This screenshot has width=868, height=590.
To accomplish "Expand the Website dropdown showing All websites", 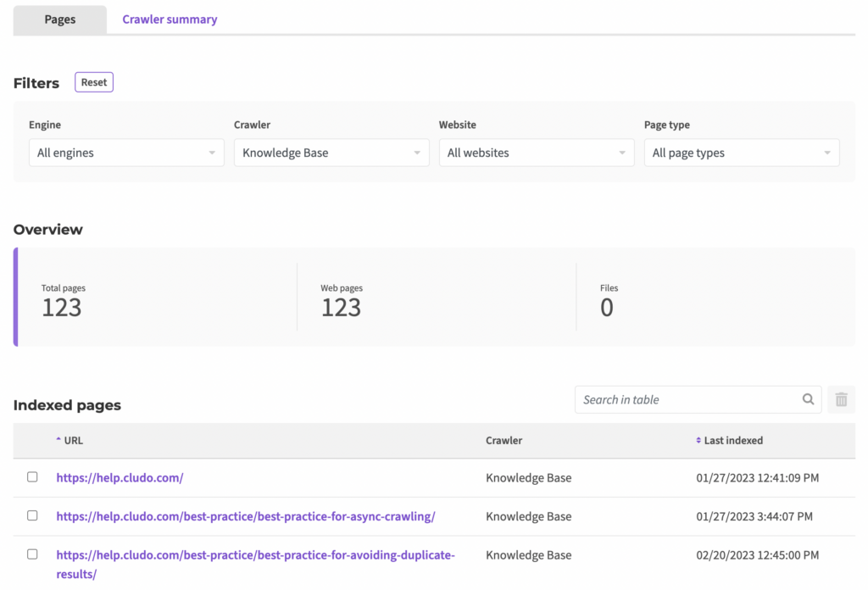I will (x=537, y=153).
